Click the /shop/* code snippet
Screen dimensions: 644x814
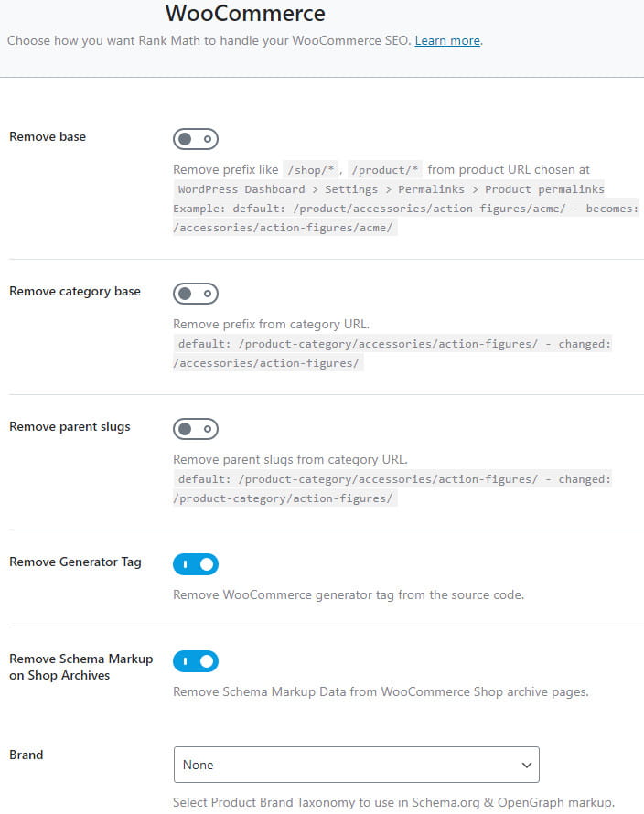click(311, 170)
